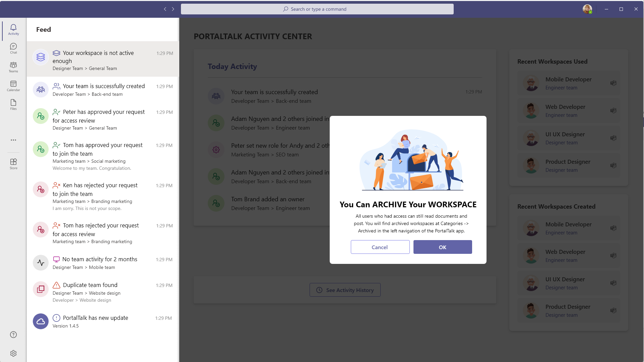Viewport: 644px width, 362px height.
Task: Click the duplicate team icon in the feed
Action: tap(41, 289)
